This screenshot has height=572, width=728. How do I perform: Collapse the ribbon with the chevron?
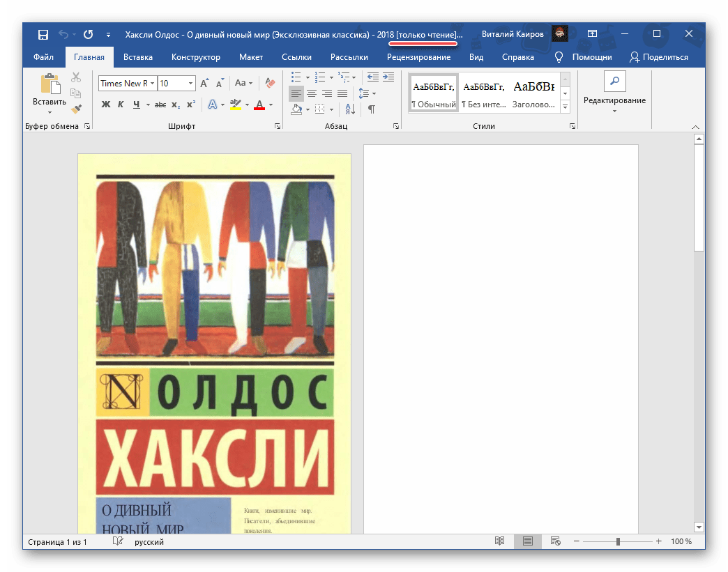[695, 127]
